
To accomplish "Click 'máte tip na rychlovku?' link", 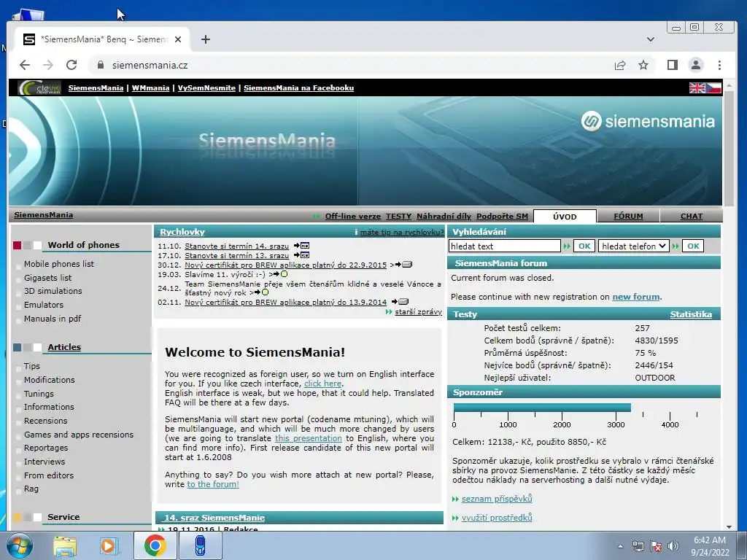I will 402,232.
